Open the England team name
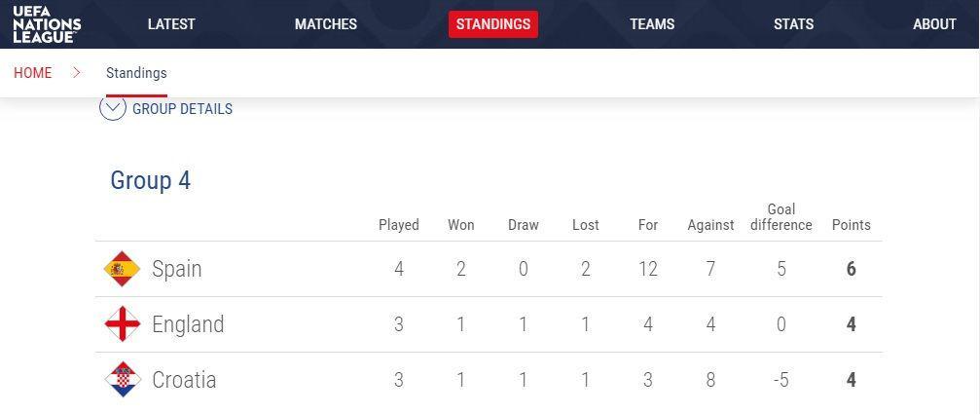Viewport: 980px width, 414px height. (188, 324)
